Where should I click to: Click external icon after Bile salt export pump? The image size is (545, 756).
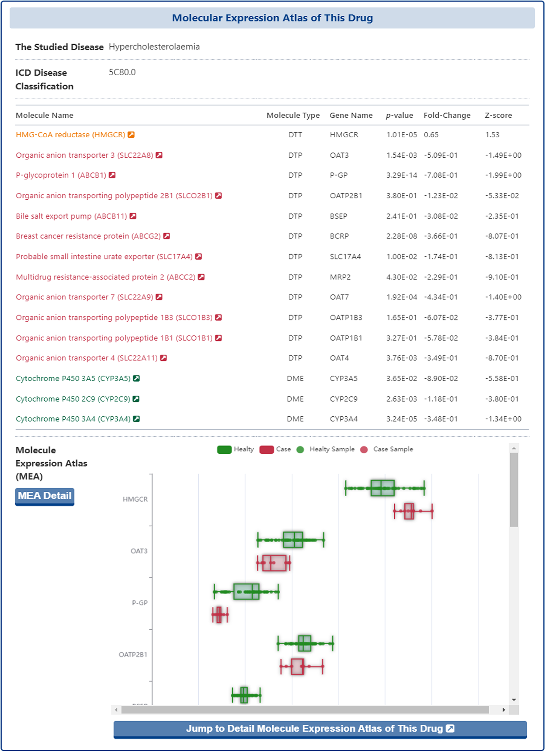coord(133,216)
